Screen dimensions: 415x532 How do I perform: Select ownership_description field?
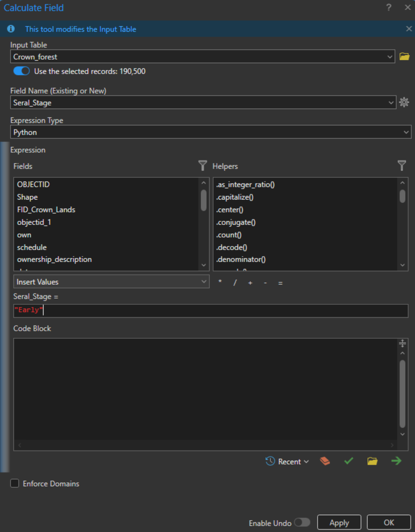[x=54, y=259]
